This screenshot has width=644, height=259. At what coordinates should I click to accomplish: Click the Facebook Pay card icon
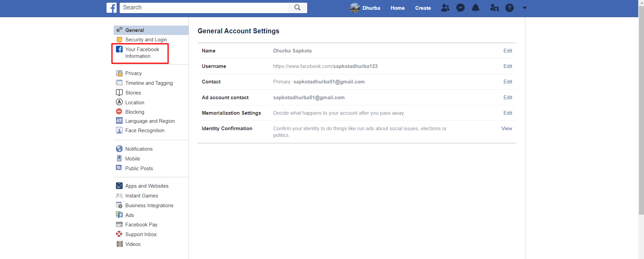click(x=119, y=224)
